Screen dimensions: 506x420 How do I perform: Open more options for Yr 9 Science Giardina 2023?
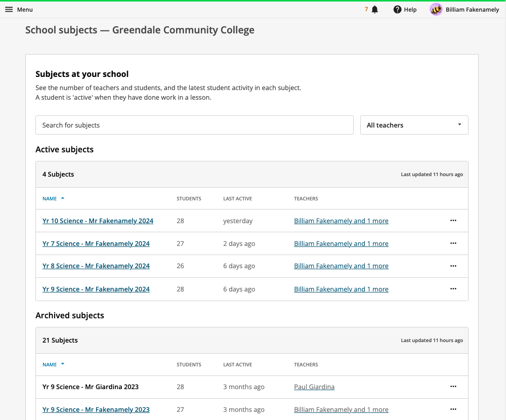453,387
